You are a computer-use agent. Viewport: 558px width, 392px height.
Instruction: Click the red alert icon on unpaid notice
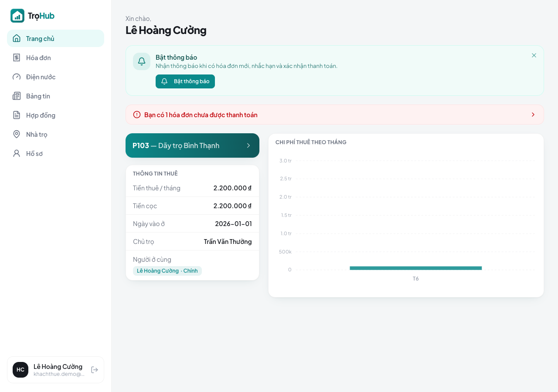coord(137,115)
